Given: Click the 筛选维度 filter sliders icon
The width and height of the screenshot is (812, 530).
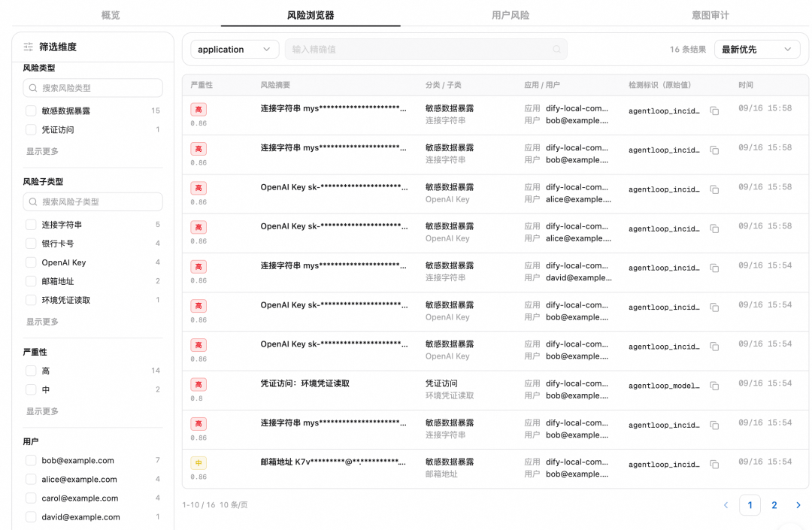Looking at the screenshot, I should coord(29,47).
